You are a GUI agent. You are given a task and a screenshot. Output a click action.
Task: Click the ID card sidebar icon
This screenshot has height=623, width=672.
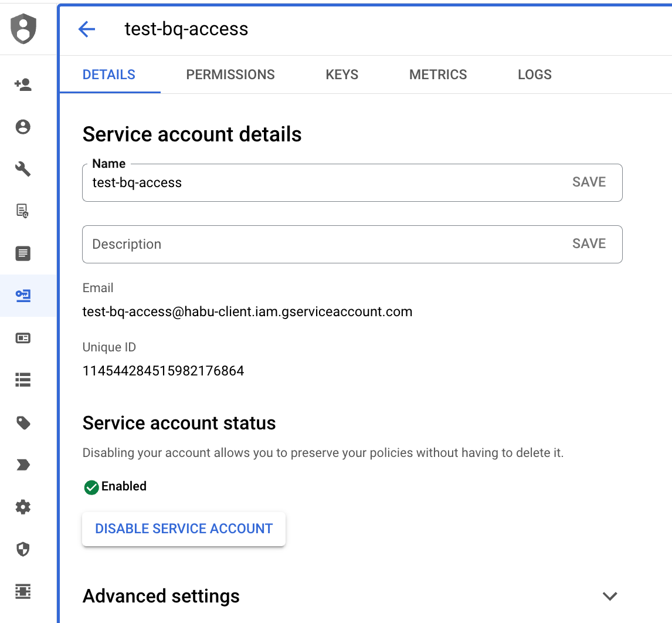pos(23,338)
